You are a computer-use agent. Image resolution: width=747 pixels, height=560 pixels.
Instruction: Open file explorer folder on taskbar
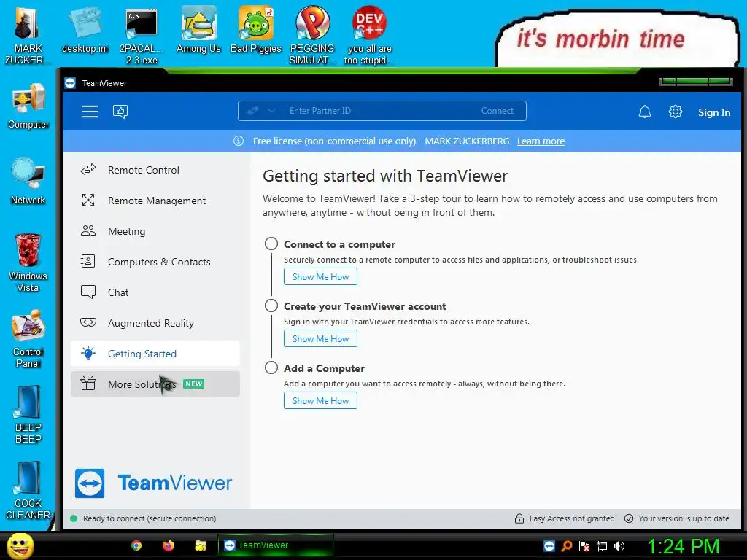pos(200,545)
